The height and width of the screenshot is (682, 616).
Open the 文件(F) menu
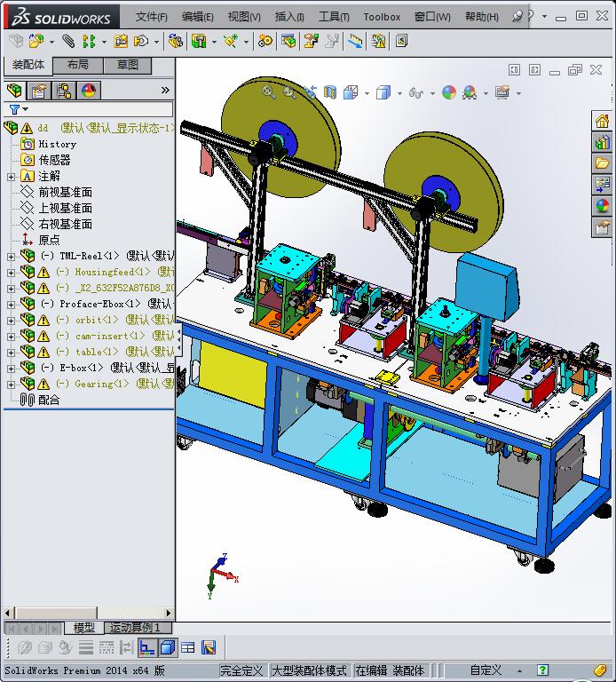click(151, 17)
